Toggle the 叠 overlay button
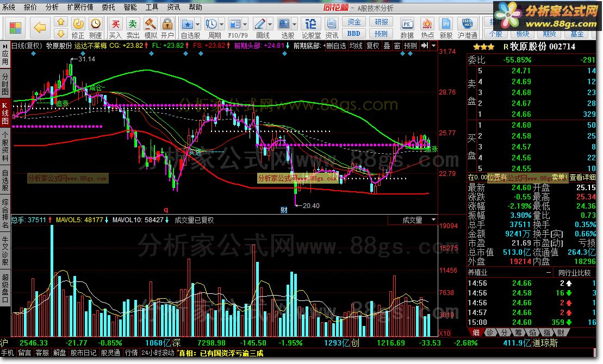This screenshot has width=603, height=364. [387, 46]
